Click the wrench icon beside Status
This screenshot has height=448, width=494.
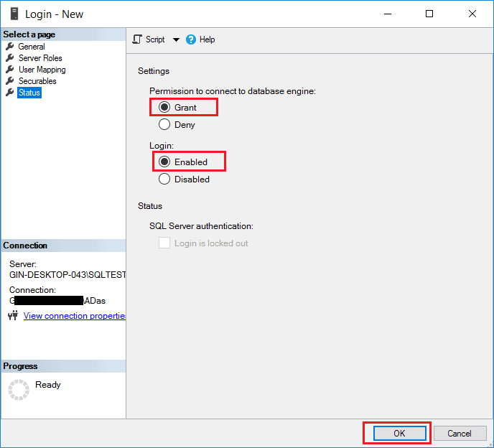coord(10,93)
